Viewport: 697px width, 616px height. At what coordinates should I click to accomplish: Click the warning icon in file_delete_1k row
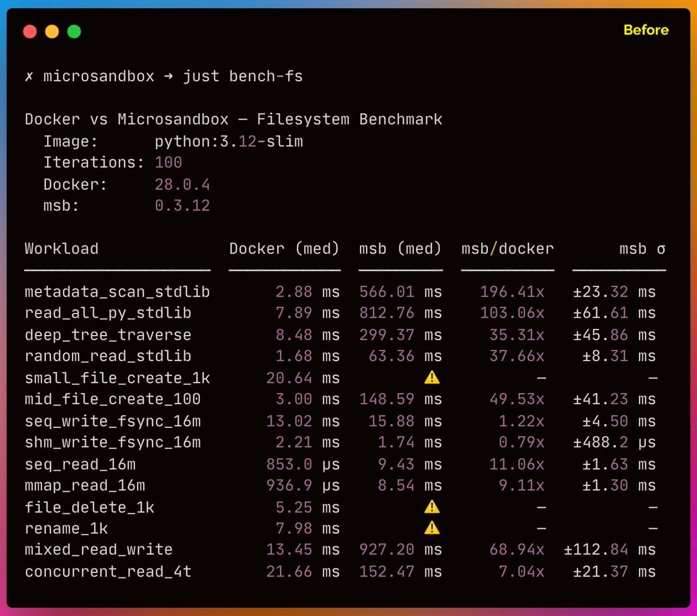(x=432, y=507)
